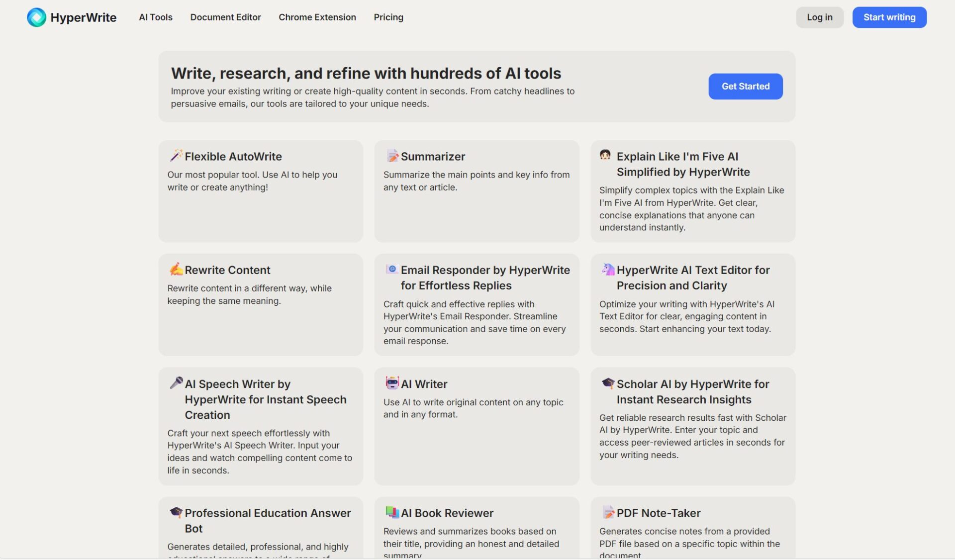Viewport: 955px width, 560px height.
Task: Open the Chrome Extension nav link
Action: [317, 17]
